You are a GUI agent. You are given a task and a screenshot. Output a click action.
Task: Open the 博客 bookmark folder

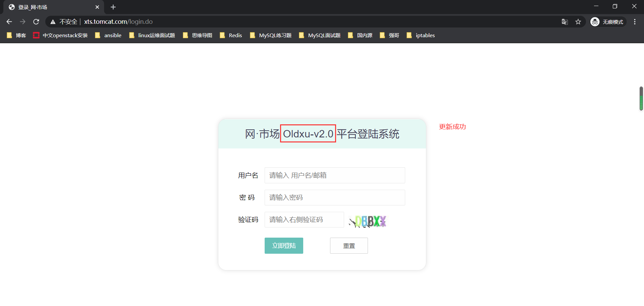click(x=16, y=35)
